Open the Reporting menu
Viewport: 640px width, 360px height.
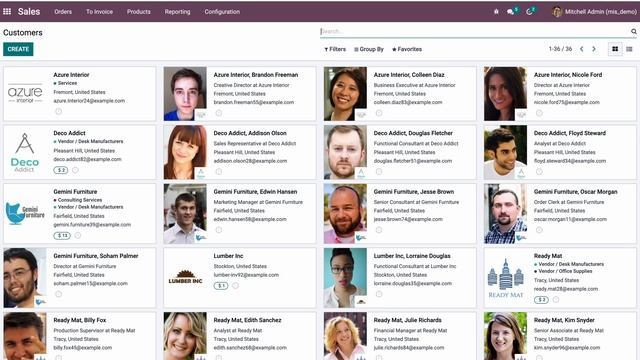[178, 12]
